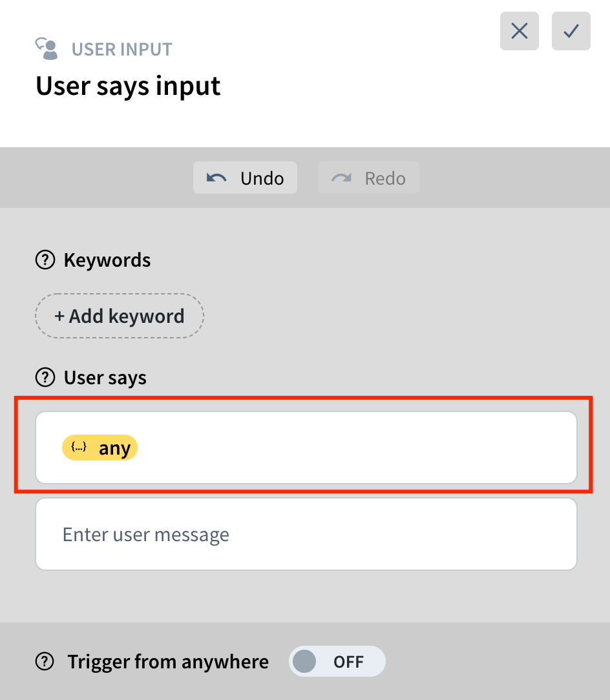Image resolution: width=610 pixels, height=700 pixels.
Task: Select the yellow any entity chip
Action: (100, 448)
